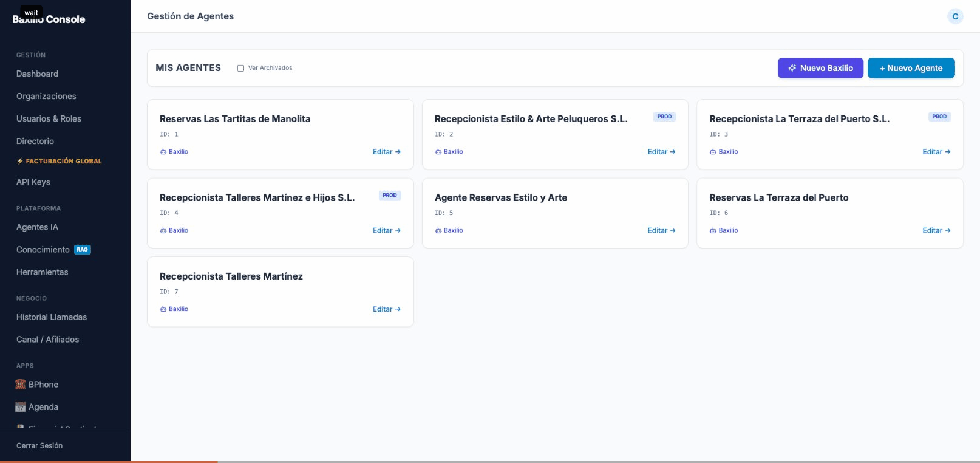Screen dimensions: 980x463
Task: Click Editar on Recepcionista Estilo & Arte Peluqueros
Action: click(x=661, y=152)
